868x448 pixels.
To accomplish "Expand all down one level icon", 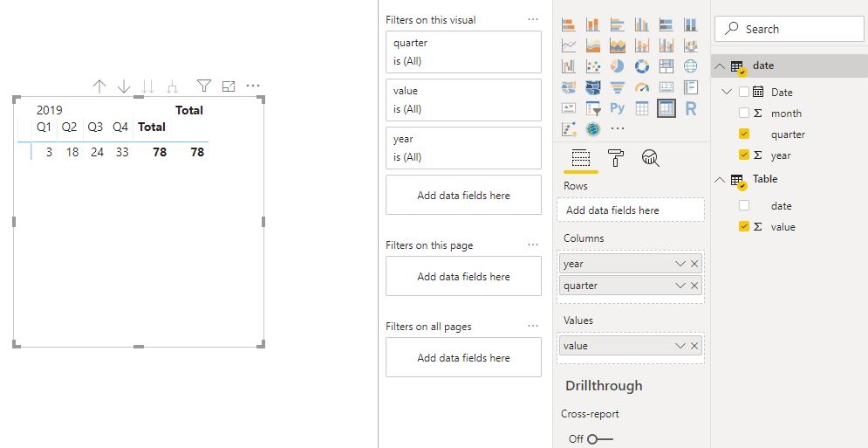I will click(172, 86).
